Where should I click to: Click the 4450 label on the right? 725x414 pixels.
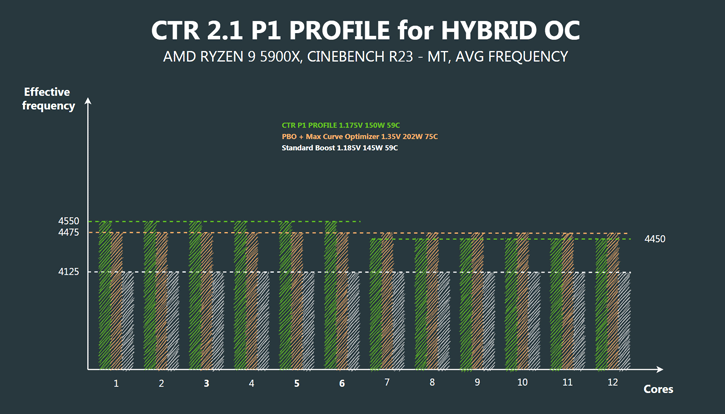(x=655, y=239)
